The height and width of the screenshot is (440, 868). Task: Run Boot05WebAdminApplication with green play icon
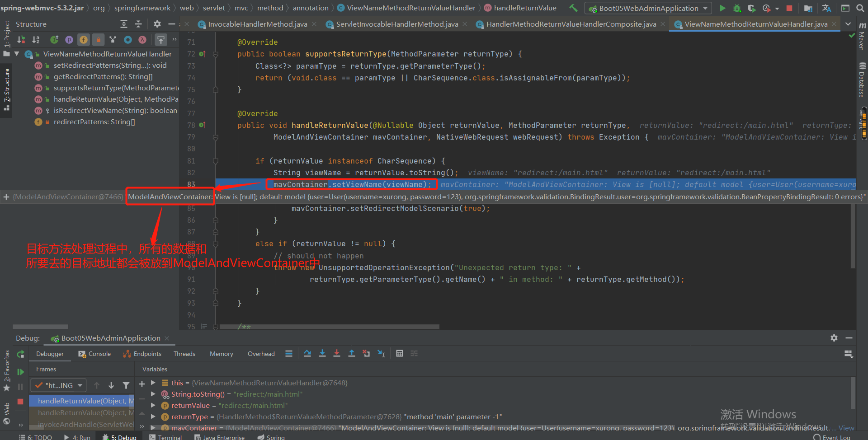[722, 8]
